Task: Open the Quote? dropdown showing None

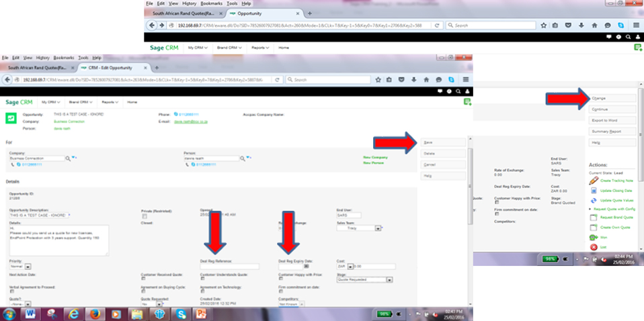Action: pos(20,304)
